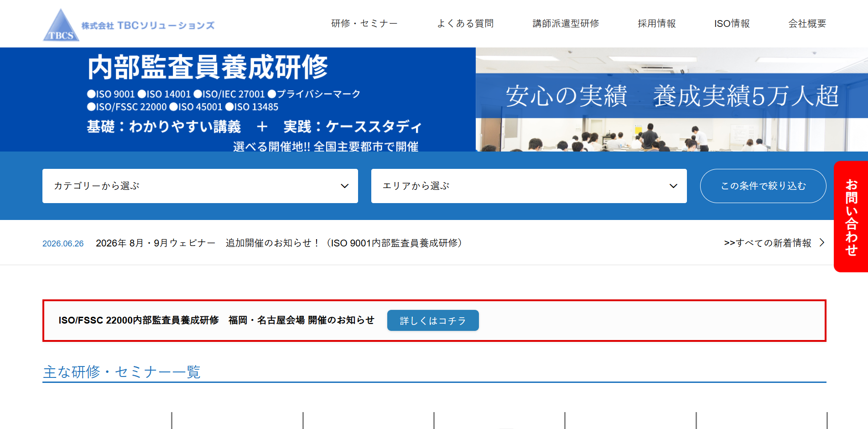Expand the エリアから選ぶ dropdown
The height and width of the screenshot is (429, 868).
[529, 186]
